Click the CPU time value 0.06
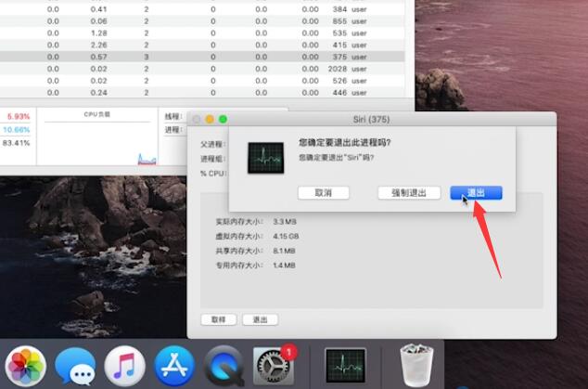The width and height of the screenshot is (588, 389). (x=98, y=21)
